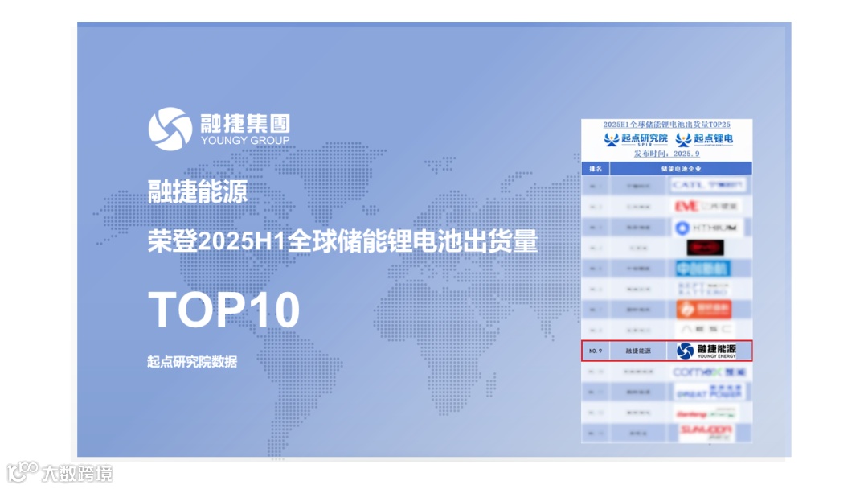
Task: Click the blurred EVE logo in the table
Action: [706, 206]
